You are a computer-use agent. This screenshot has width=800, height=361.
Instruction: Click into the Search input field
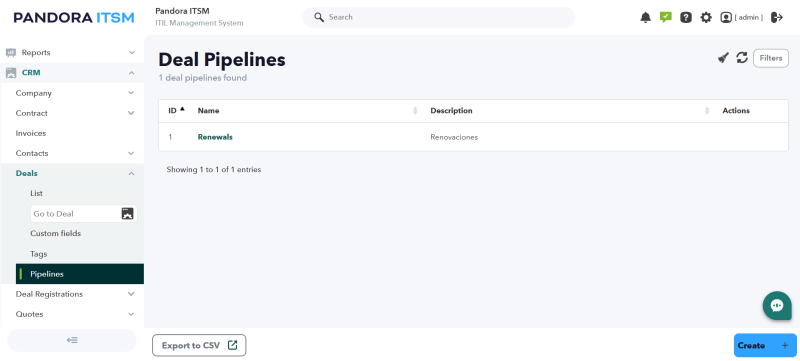439,17
